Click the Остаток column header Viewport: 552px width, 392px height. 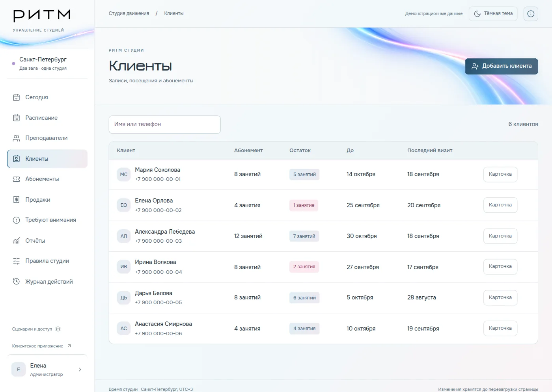[x=300, y=150]
